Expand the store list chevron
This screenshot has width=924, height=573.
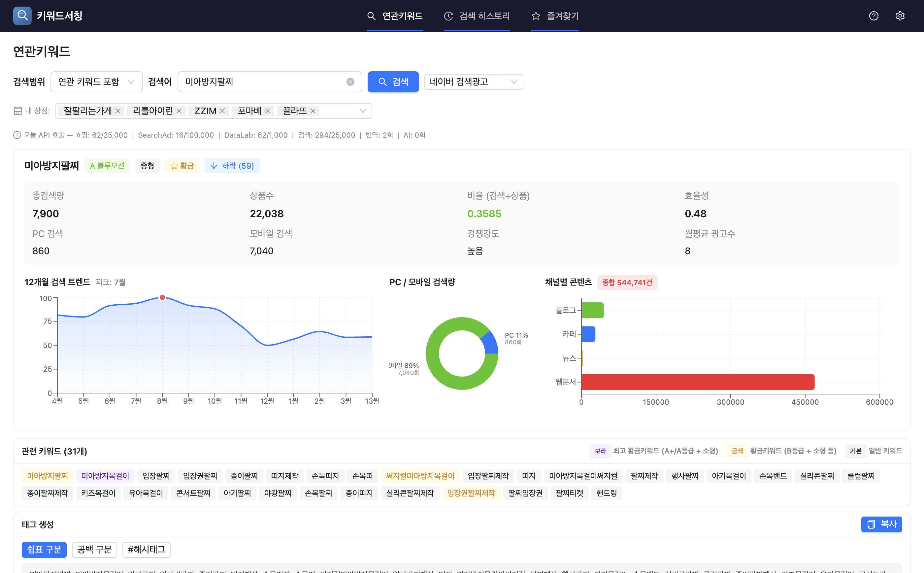(x=363, y=111)
